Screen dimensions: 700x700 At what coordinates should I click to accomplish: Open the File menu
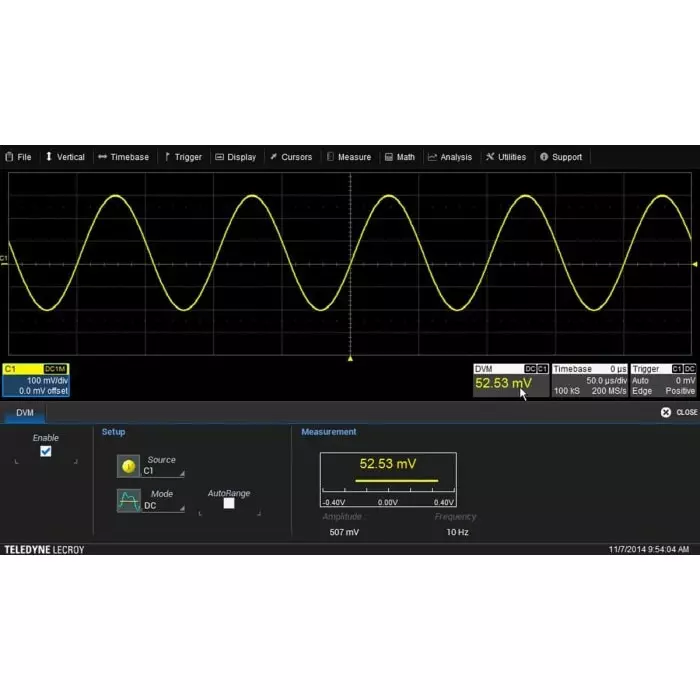click(18, 157)
